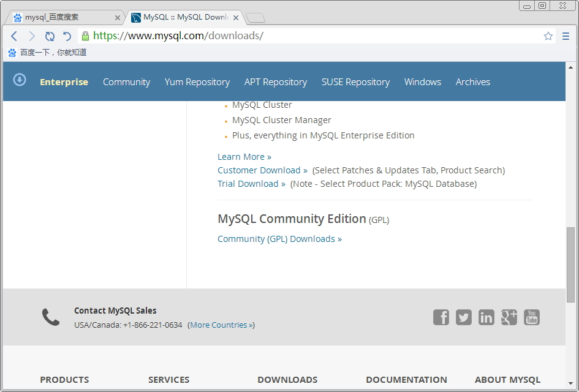
Task: Click the MySQL downloads circle-arrow icon
Action: [20, 80]
